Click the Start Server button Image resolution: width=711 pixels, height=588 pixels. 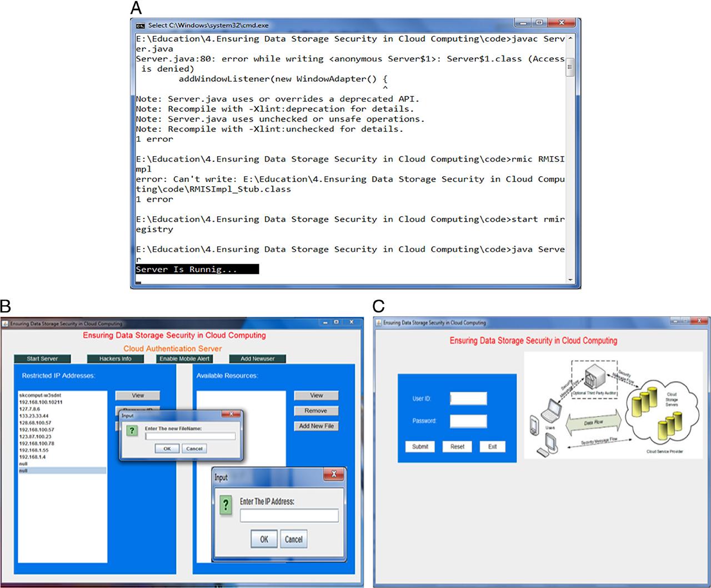point(42,359)
